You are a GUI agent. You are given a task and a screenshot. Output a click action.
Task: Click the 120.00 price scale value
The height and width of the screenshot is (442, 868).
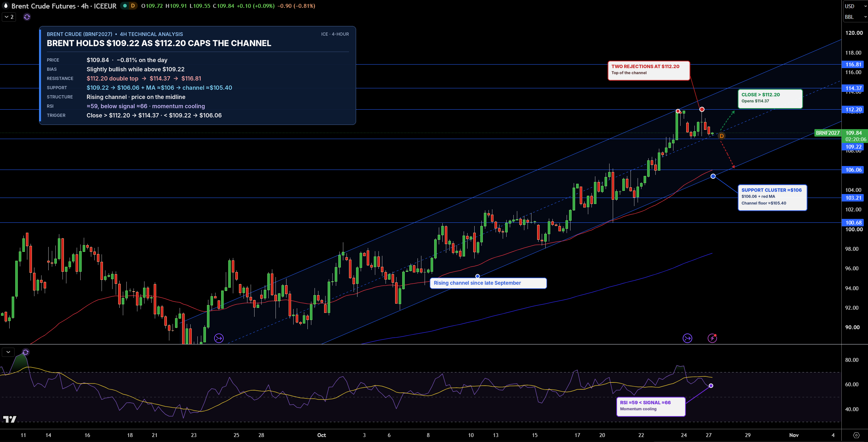854,33
